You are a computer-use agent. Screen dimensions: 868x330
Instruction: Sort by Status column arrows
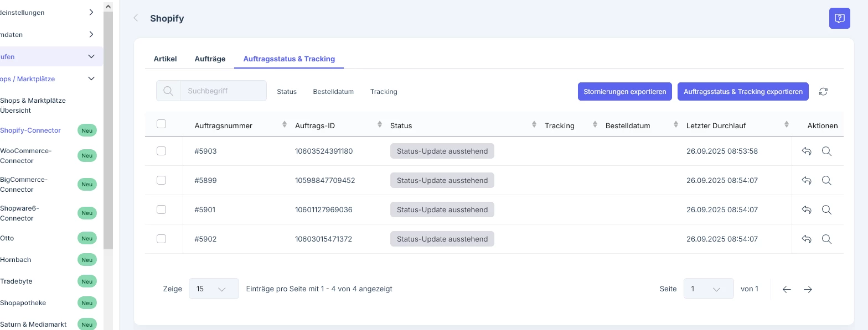click(534, 125)
